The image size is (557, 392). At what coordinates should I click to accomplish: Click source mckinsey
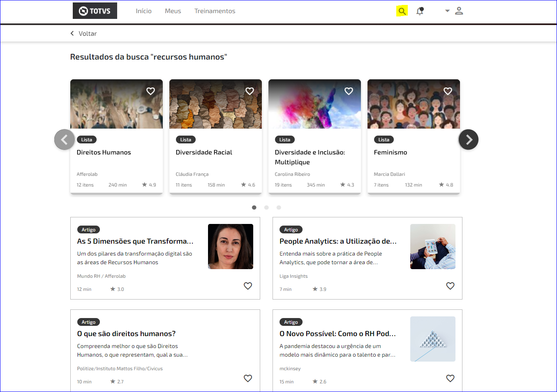pyautogui.click(x=290, y=369)
